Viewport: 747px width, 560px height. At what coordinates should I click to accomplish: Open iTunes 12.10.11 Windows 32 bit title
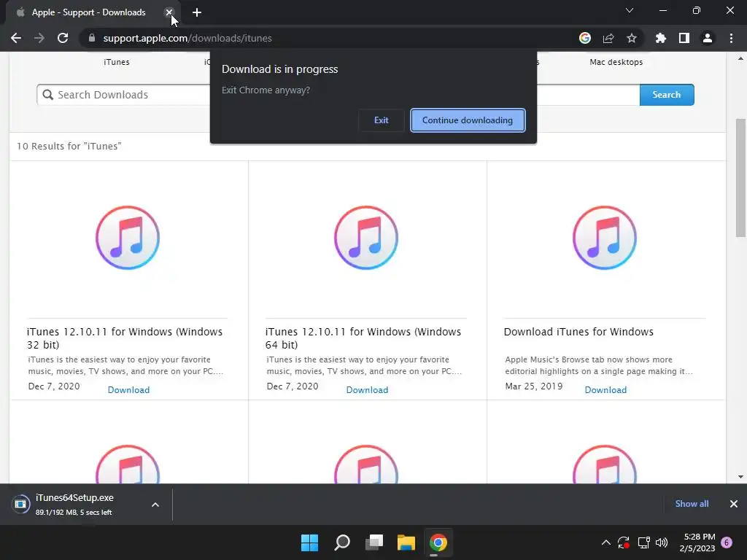(125, 338)
